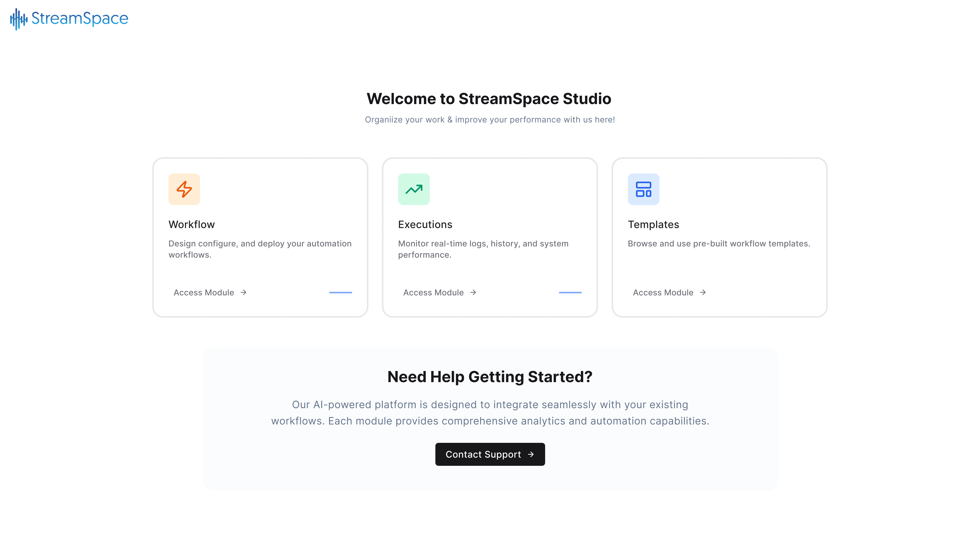
Task: Click 'Monitor real-time logs' description
Action: pos(483,249)
